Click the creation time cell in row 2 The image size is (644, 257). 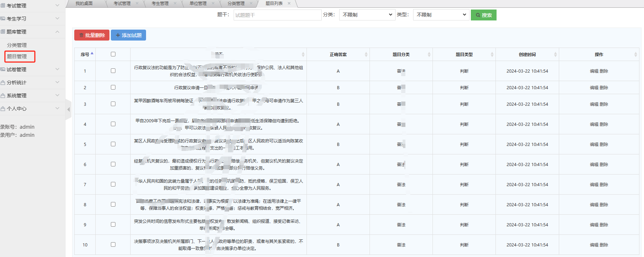coord(527,87)
